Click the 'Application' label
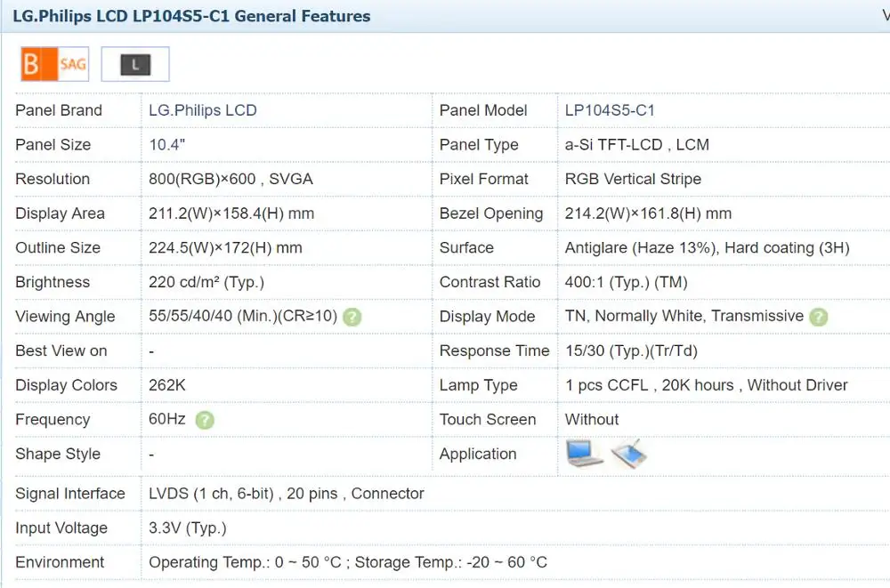This screenshot has width=890, height=588. coord(477,454)
